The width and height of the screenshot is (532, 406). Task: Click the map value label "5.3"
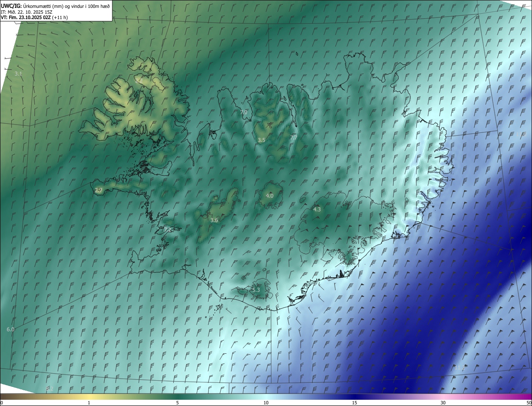[x=256, y=290]
